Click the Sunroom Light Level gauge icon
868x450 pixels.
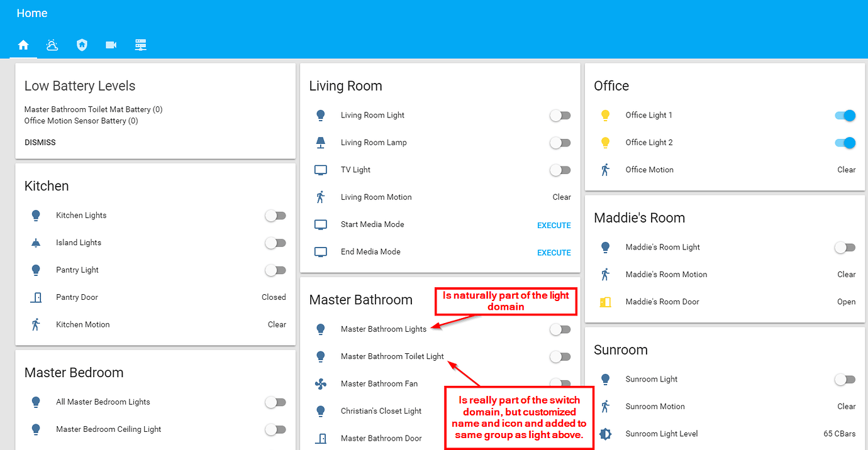606,434
